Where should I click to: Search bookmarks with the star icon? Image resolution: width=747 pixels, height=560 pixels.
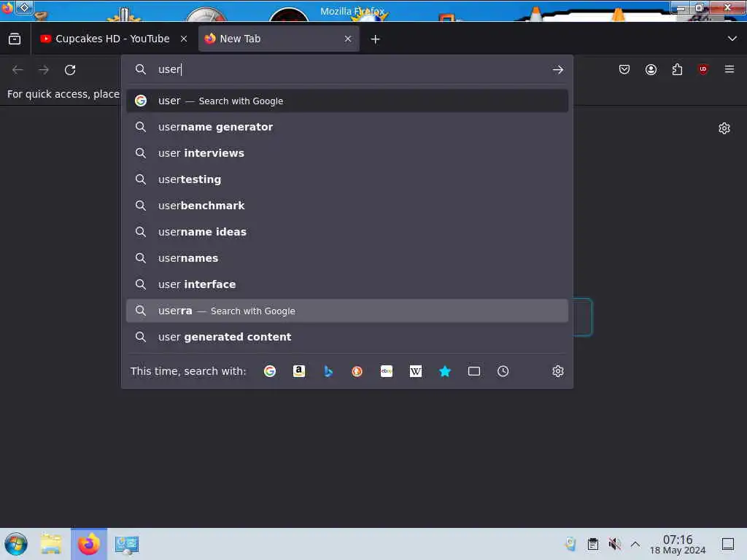445,371
